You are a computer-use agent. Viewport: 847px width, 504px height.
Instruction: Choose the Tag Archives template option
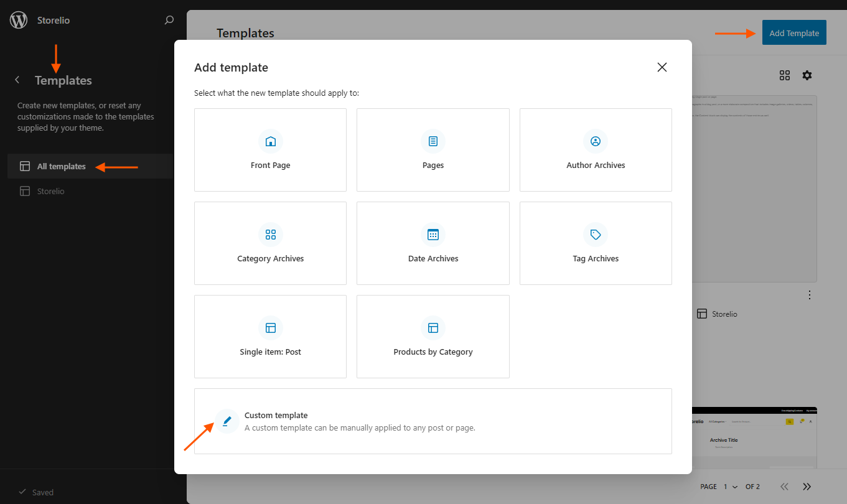[596, 243]
